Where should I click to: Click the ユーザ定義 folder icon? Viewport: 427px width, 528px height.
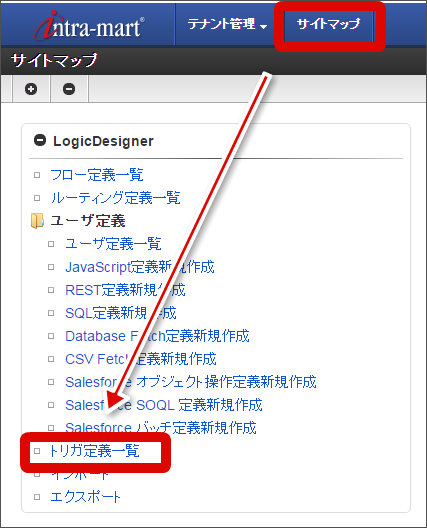tap(37, 221)
